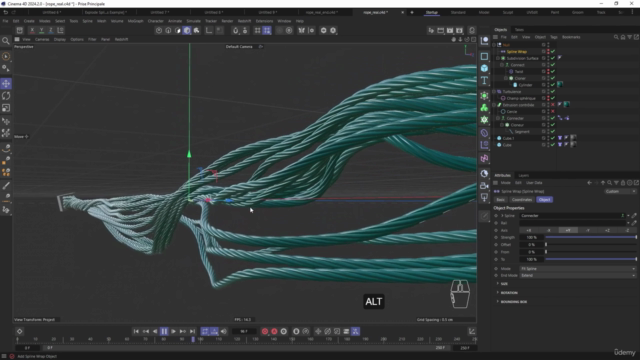Click Objects manager search icon
Image resolution: width=640 pixels, height=360 pixels.
tap(616, 37)
